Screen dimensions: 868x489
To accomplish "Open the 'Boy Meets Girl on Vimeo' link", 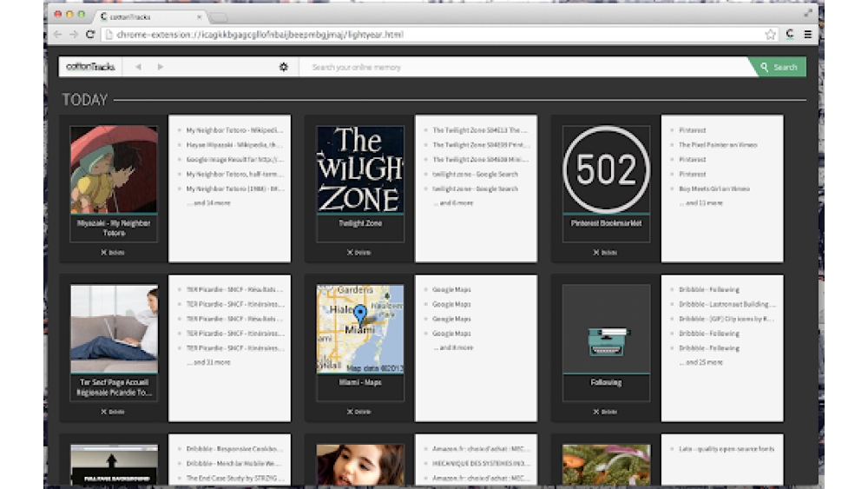I will 713,188.
